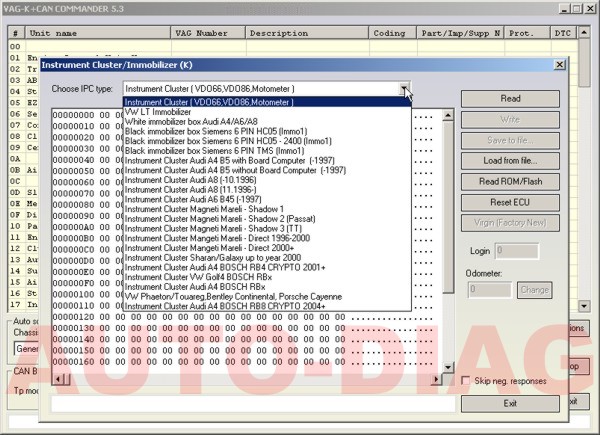This screenshot has height=435, width=600.
Task: Click 'DTC' column header
Action: pyautogui.click(x=564, y=33)
